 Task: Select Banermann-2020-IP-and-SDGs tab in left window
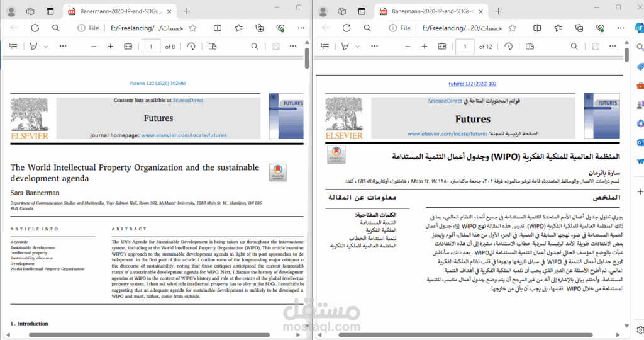pyautogui.click(x=119, y=11)
